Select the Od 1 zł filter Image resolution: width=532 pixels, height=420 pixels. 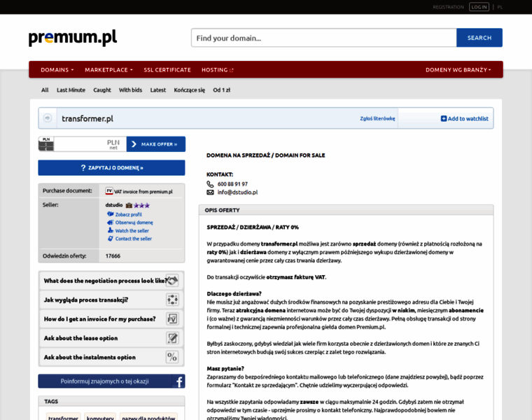pos(222,90)
